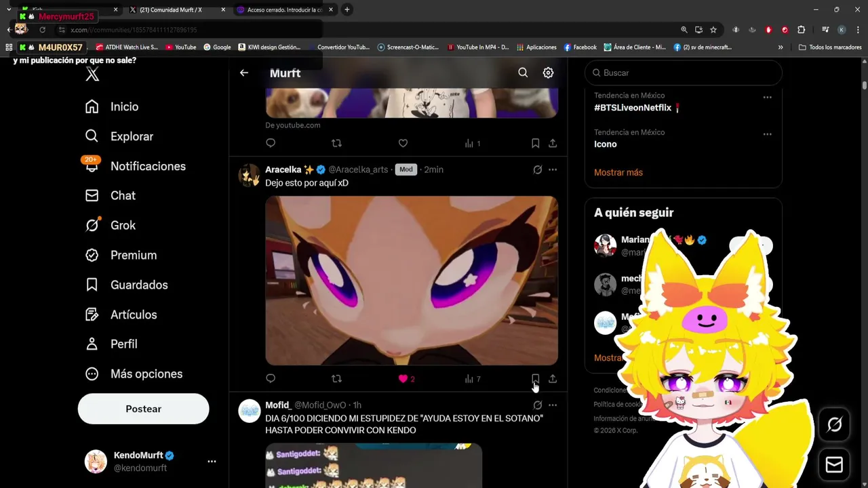
Task: Open Chrome extensions puzzle icon
Action: tap(801, 30)
